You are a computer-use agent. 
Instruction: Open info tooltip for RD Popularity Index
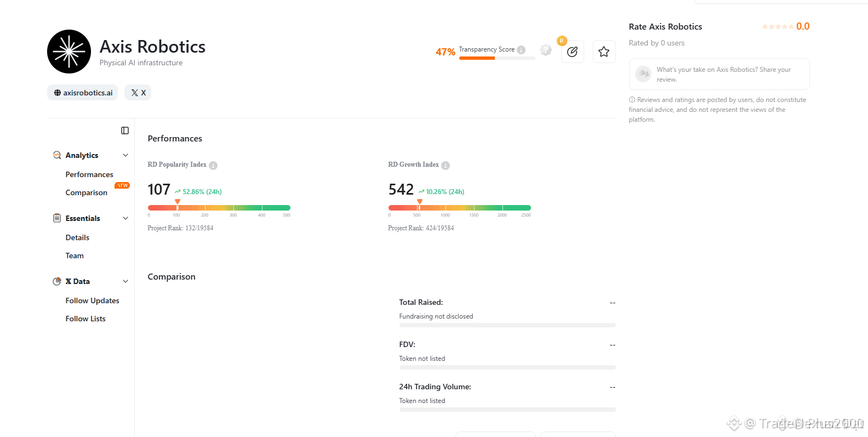pyautogui.click(x=213, y=166)
